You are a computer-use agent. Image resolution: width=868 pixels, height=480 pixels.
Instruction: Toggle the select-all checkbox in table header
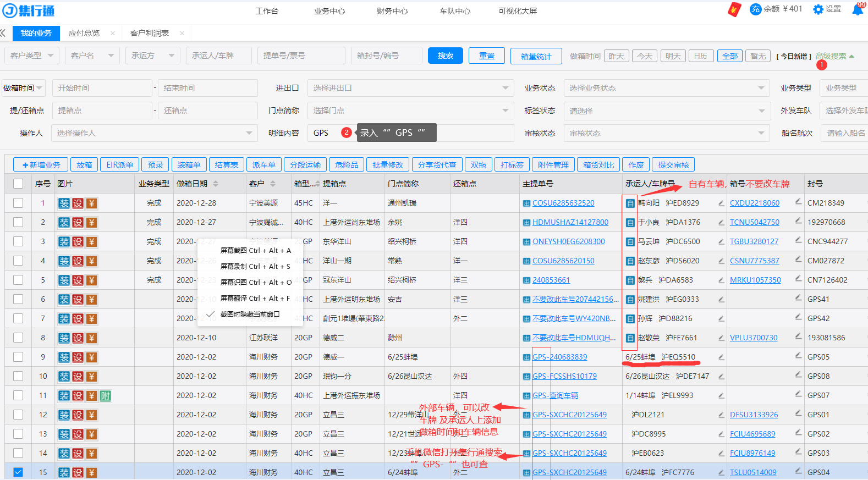click(18, 184)
